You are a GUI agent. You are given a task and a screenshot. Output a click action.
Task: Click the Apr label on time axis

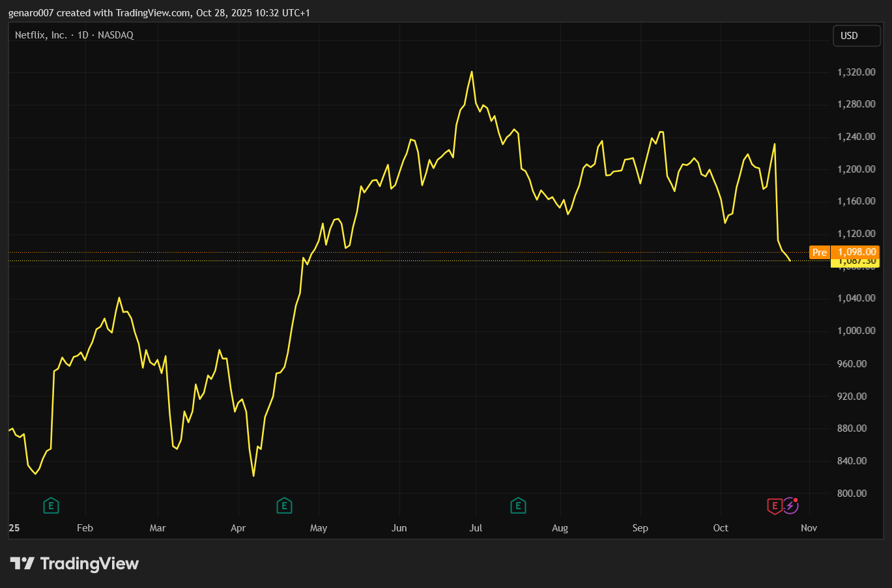(x=238, y=528)
